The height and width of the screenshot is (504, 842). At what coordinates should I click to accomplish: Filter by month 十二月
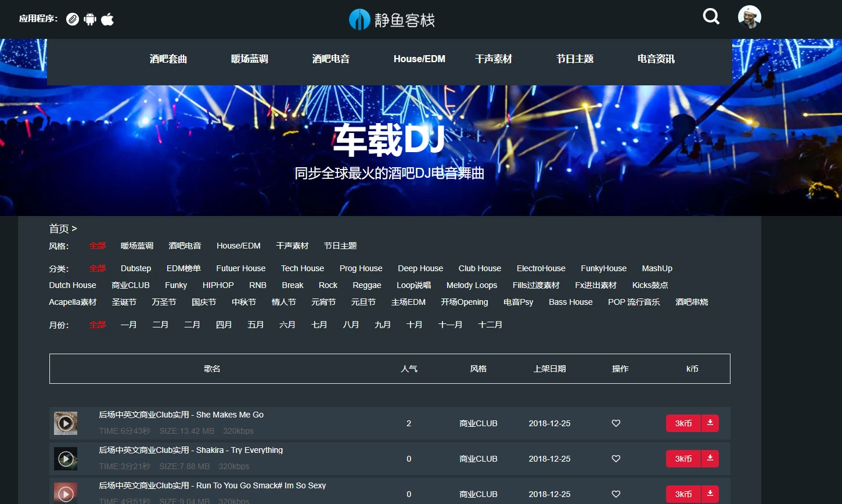tap(490, 325)
